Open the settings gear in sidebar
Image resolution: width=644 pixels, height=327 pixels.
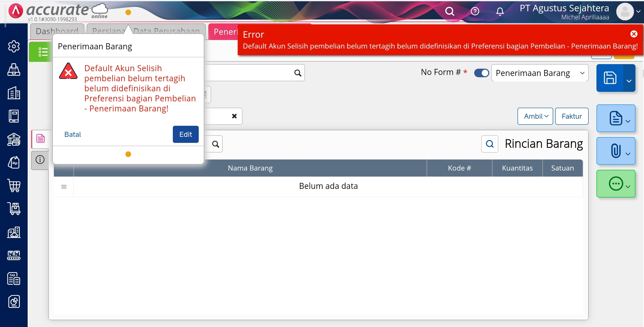14,46
